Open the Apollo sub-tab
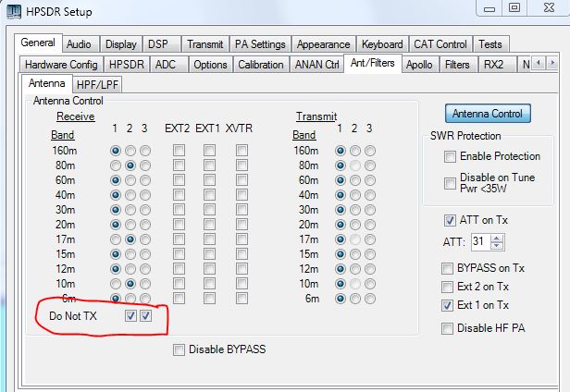This screenshot has height=392, width=570. tap(419, 65)
